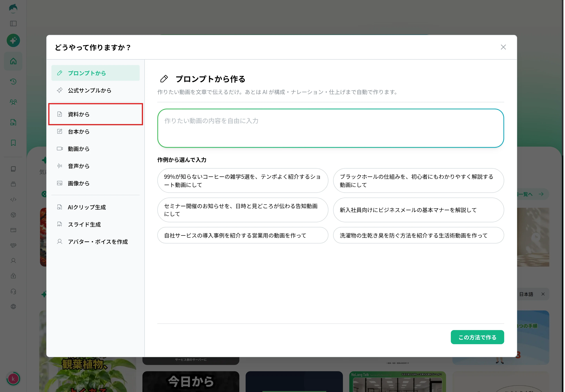
Task: Select 台本から option
Action: pyautogui.click(x=95, y=131)
